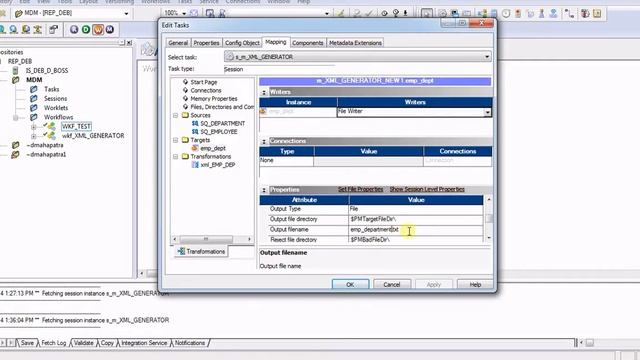
Task: Click the yellow figure icon in toolbar
Action: (x=38, y=29)
